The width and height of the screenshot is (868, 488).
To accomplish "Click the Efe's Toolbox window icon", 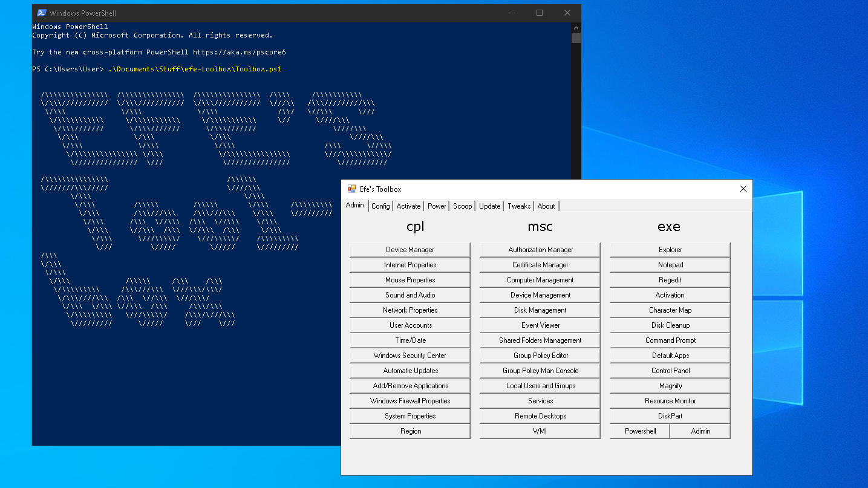I will tap(352, 189).
